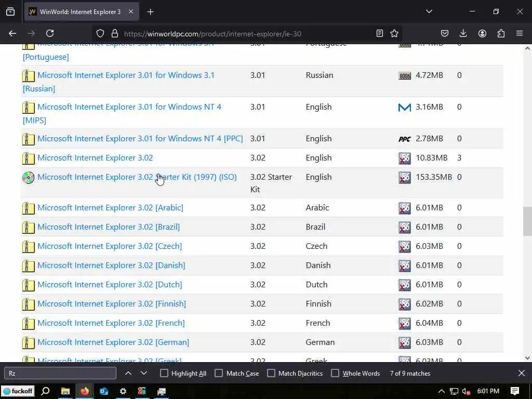Enable Whole Words checkbox

pyautogui.click(x=335, y=373)
